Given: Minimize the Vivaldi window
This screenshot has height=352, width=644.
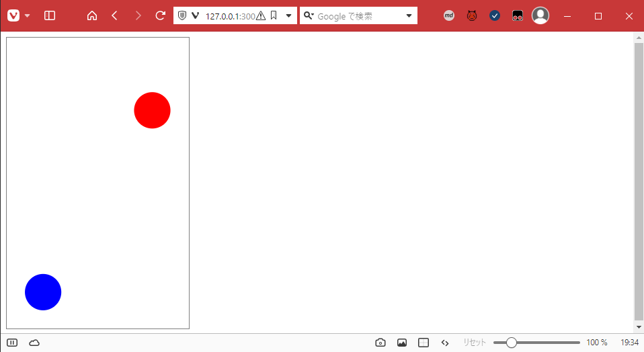Looking at the screenshot, I should click(567, 16).
